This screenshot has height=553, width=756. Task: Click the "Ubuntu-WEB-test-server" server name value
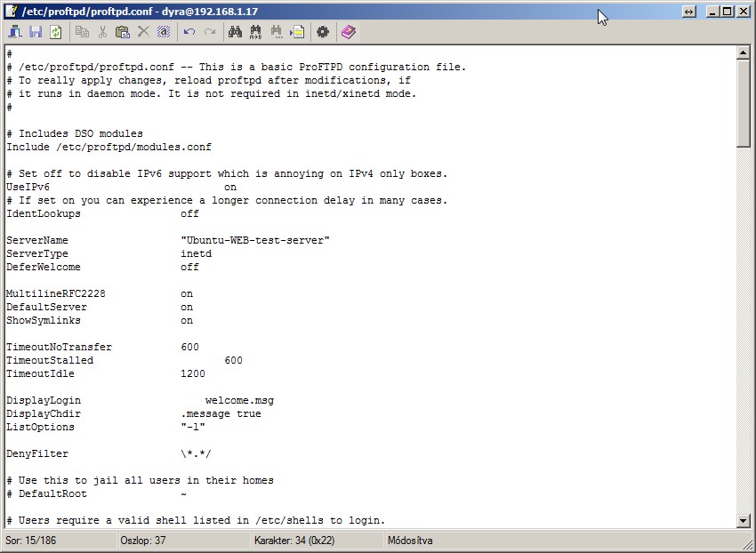(x=255, y=240)
